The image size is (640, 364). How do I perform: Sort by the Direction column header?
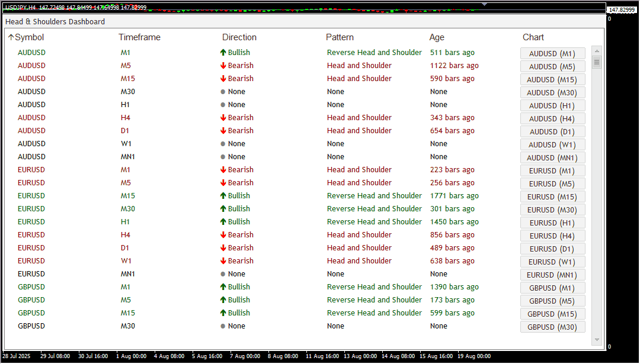click(x=239, y=37)
